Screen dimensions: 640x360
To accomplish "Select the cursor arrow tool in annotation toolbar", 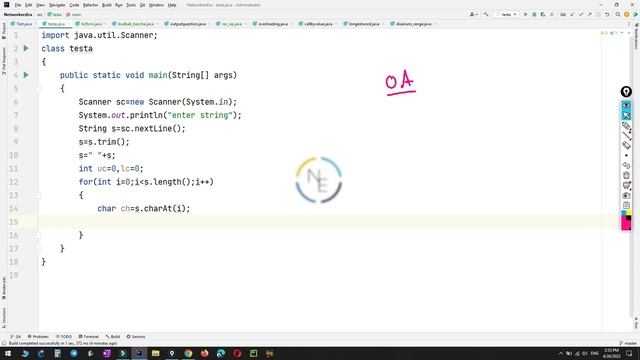I will pos(626,116).
